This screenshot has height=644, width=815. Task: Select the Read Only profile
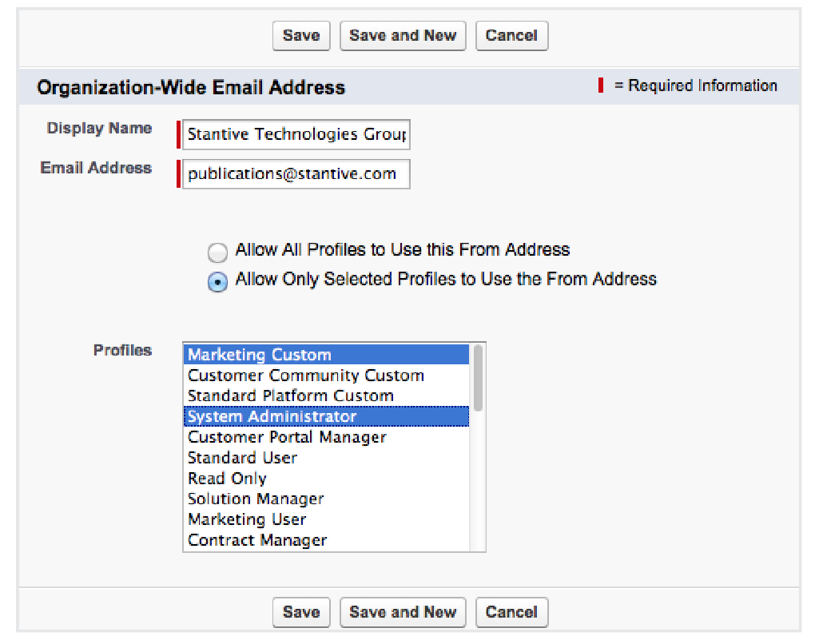click(326, 479)
